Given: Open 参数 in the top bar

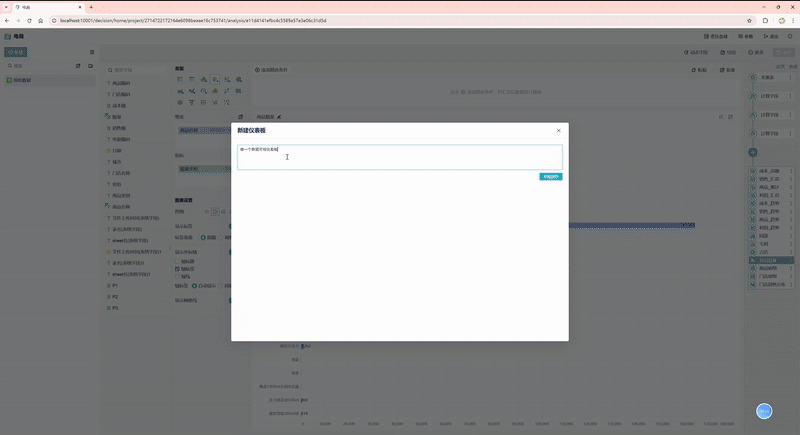Looking at the screenshot, I should 746,36.
